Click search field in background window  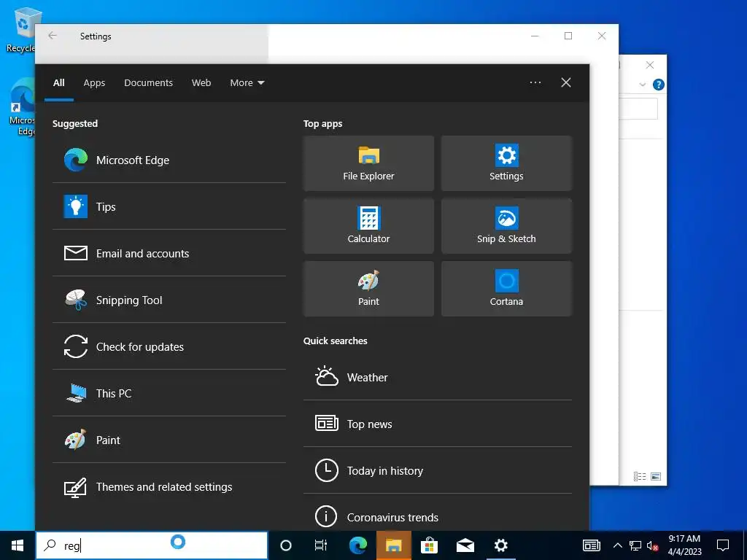point(638,109)
